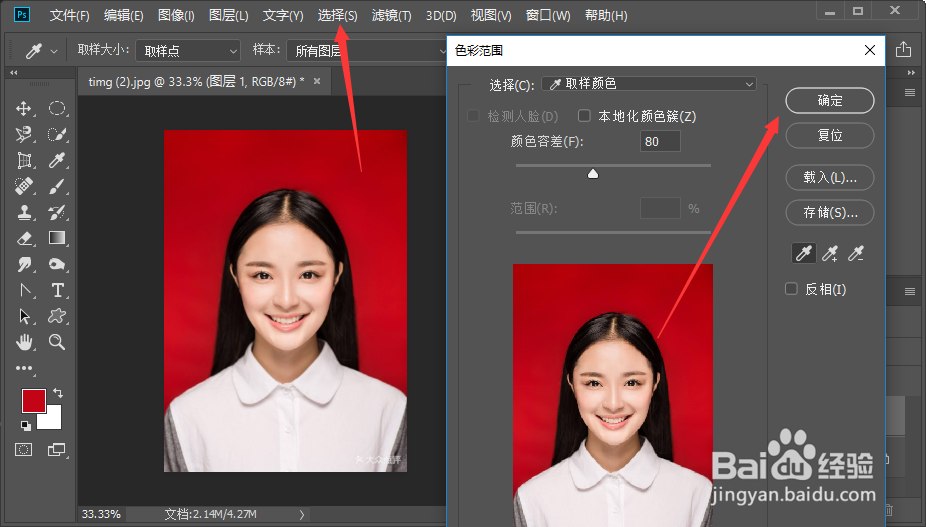Viewport: 926px width, 527px height.
Task: Open the 取样大小 取样点 dropdown
Action: click(188, 51)
